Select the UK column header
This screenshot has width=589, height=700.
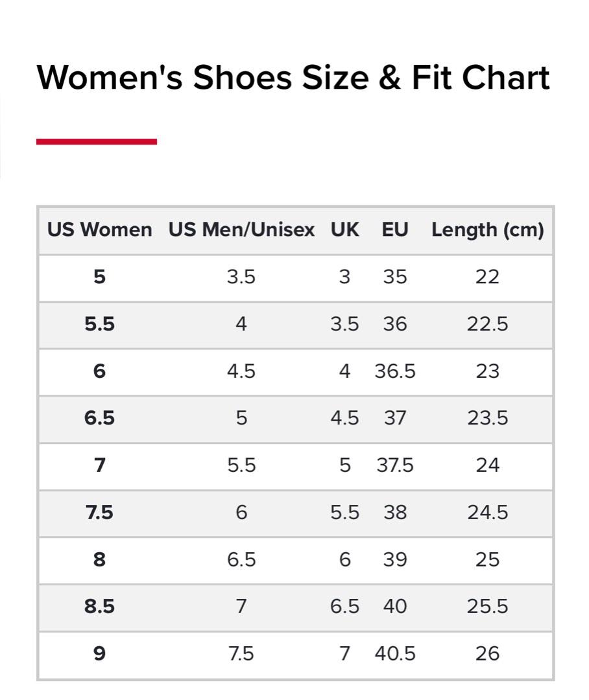[x=344, y=230]
